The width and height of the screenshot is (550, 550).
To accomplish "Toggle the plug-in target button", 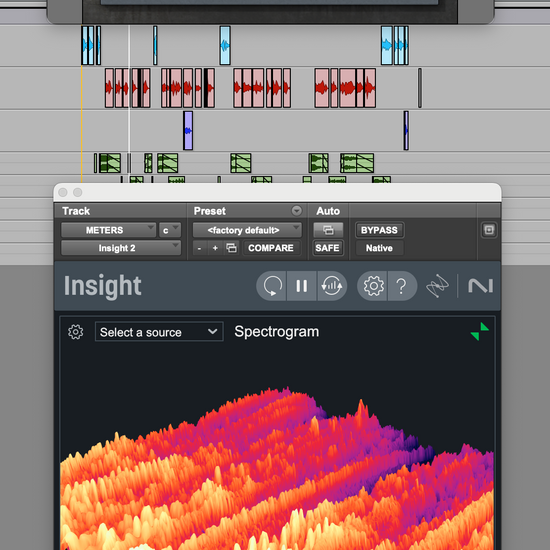I will 489,230.
